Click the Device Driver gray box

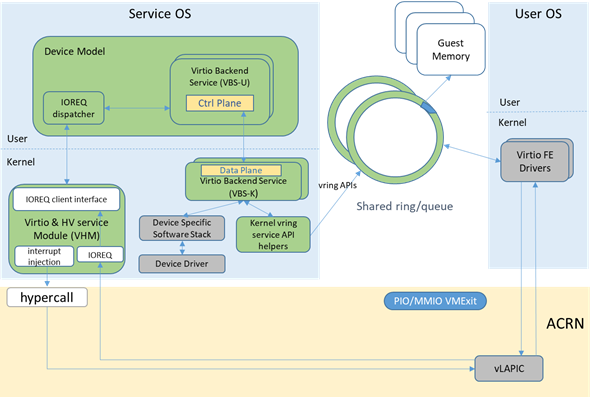(x=182, y=264)
